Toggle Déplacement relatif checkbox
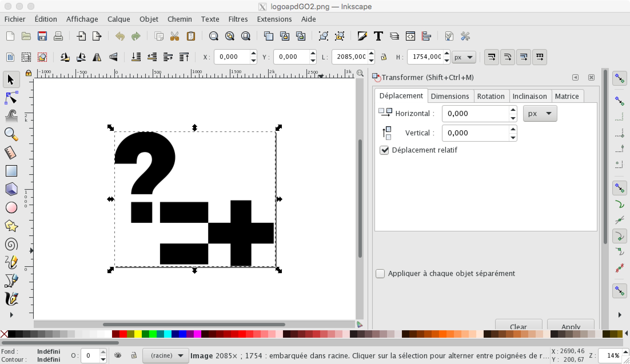This screenshot has width=630, height=364. point(384,150)
